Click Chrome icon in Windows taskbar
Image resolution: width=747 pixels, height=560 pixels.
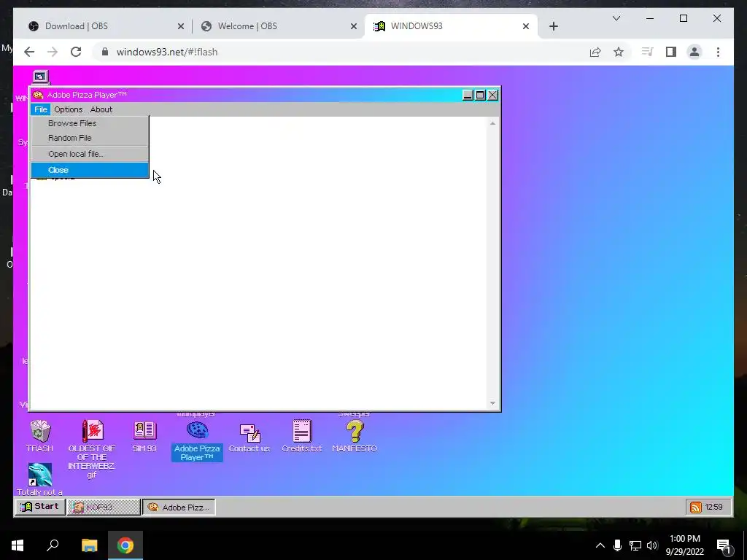[125, 545]
